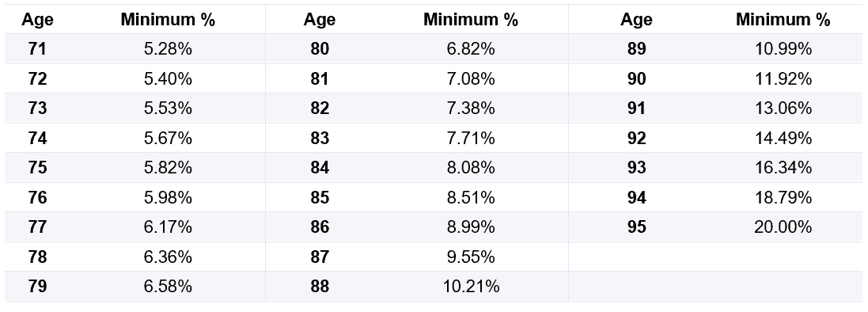
Task: Select the age 71 cell
Action: [x=37, y=49]
